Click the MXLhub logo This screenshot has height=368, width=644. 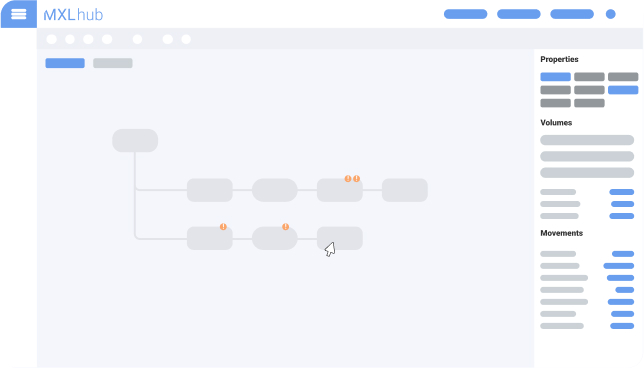pyautogui.click(x=73, y=15)
